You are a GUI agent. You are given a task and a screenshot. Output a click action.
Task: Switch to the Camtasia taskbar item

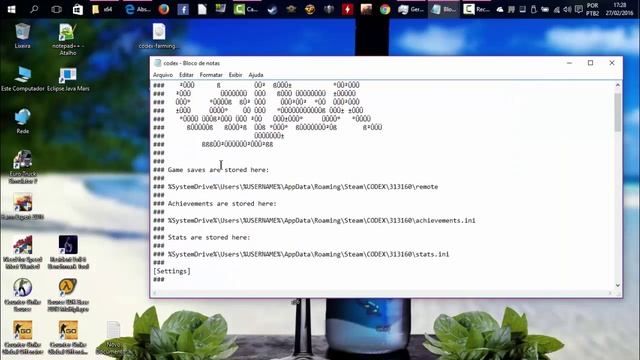pos(246,9)
